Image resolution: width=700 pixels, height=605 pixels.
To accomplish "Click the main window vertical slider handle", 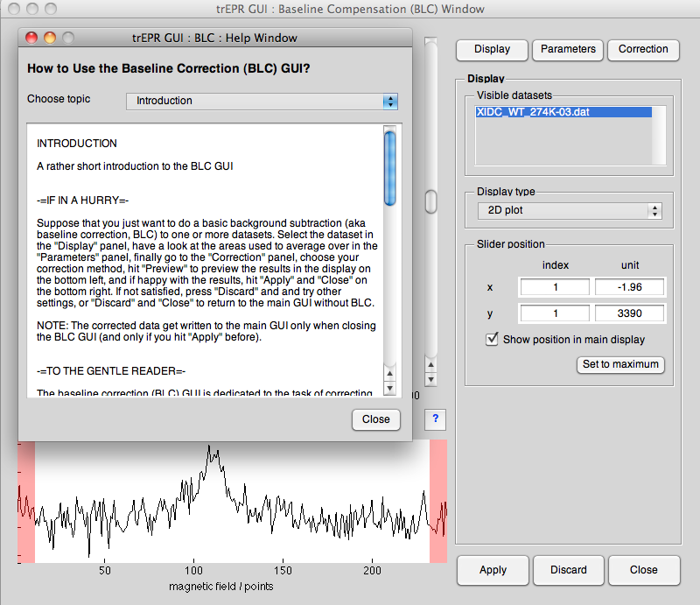I will 430,202.
